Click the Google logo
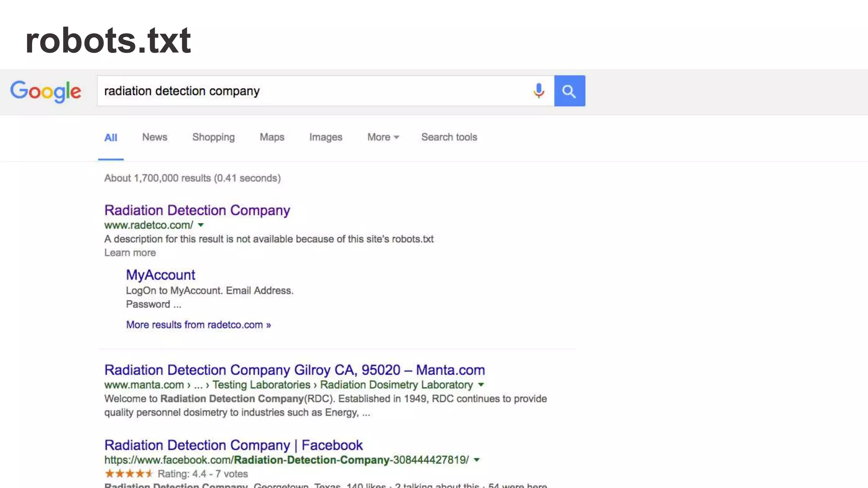The width and height of the screenshot is (868, 488). click(x=46, y=91)
